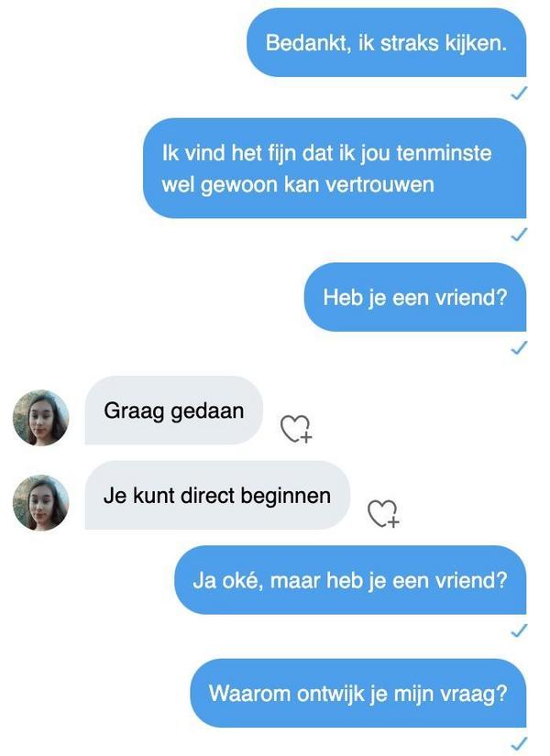The height and width of the screenshot is (756, 550).
Task: Open the avatar next to 'Graag gedaan'
Action: 41,418
